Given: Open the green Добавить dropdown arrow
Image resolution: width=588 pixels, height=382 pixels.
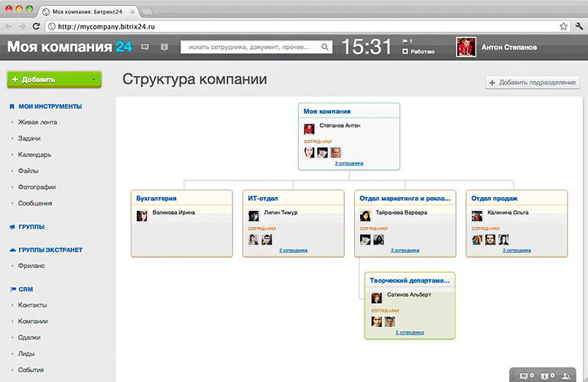Looking at the screenshot, I should (94, 79).
